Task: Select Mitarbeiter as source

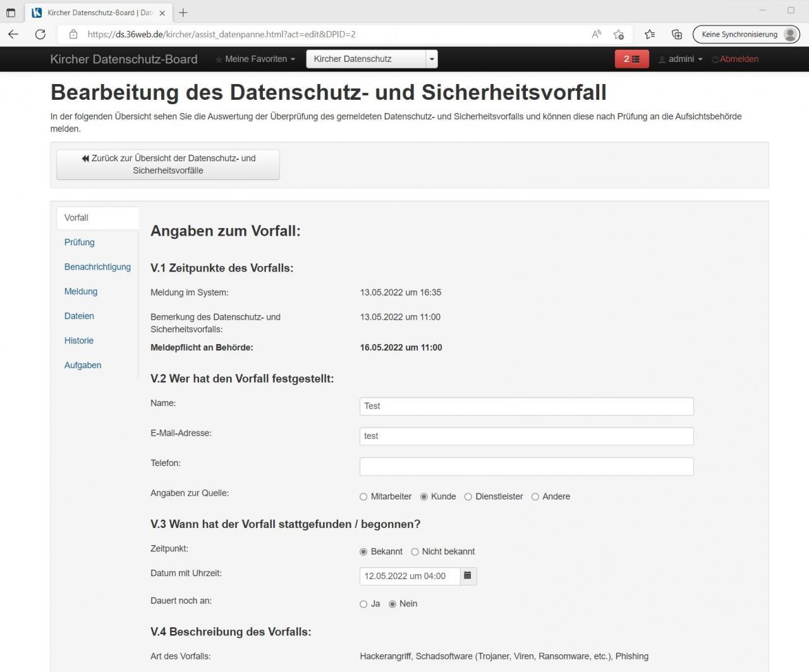Action: click(x=363, y=497)
